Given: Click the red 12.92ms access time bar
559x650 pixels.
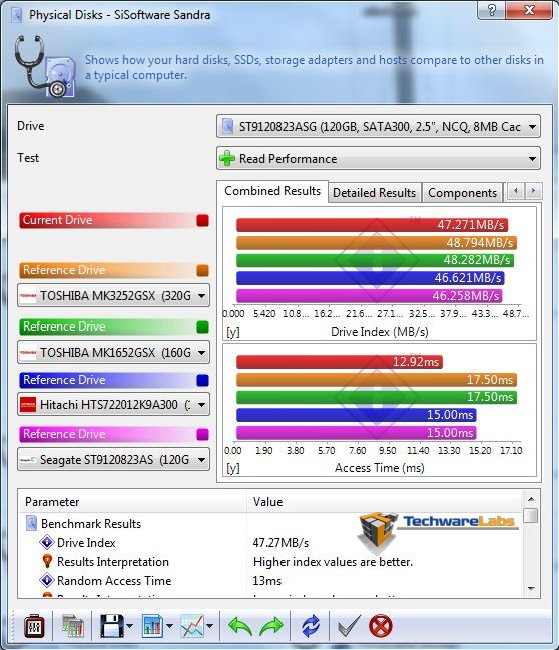Looking at the screenshot, I should (340, 362).
